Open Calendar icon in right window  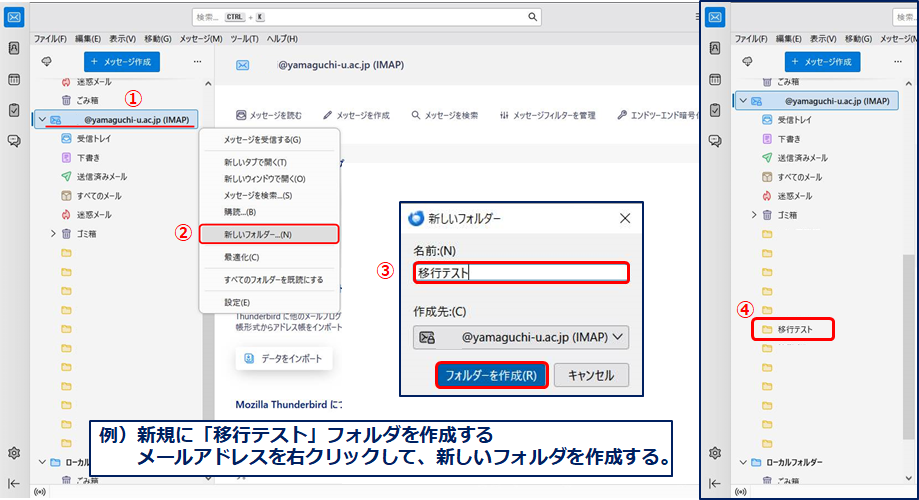[x=715, y=79]
